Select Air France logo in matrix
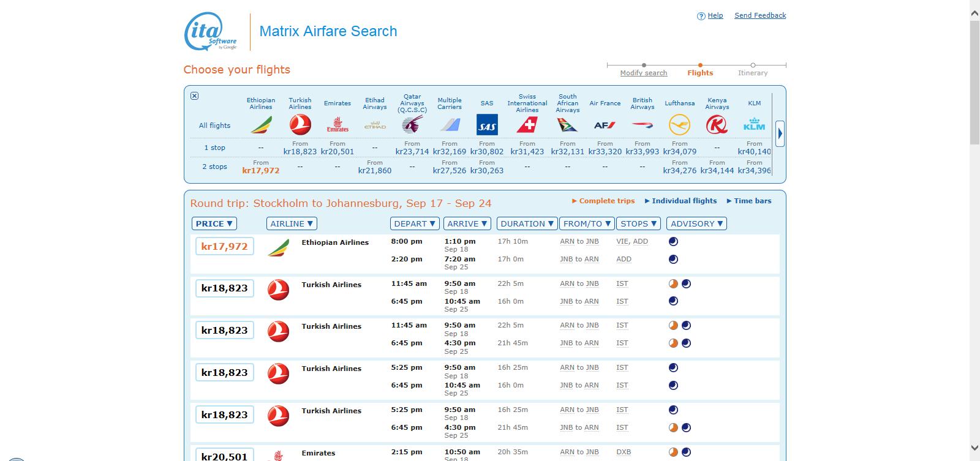 [605, 126]
